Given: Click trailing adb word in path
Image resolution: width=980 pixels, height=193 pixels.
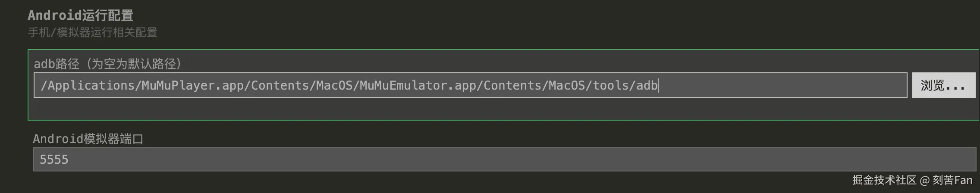Looking at the screenshot, I should (647, 85).
